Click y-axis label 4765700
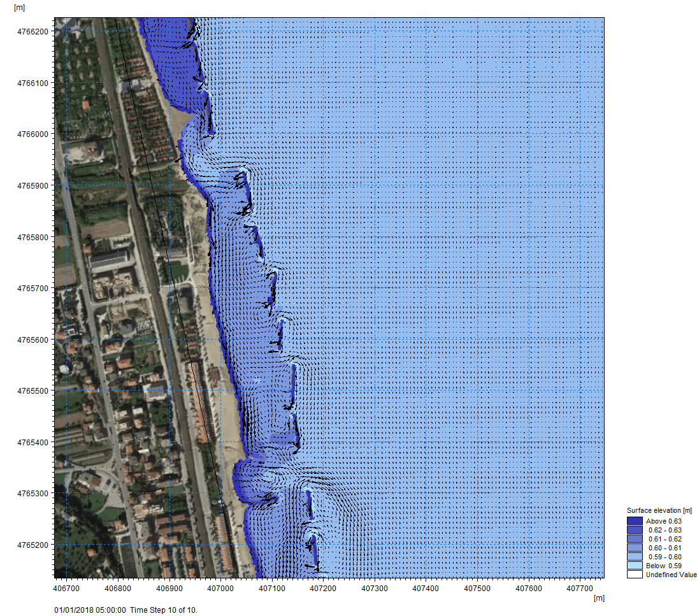The height and width of the screenshot is (616, 697). tap(32, 289)
